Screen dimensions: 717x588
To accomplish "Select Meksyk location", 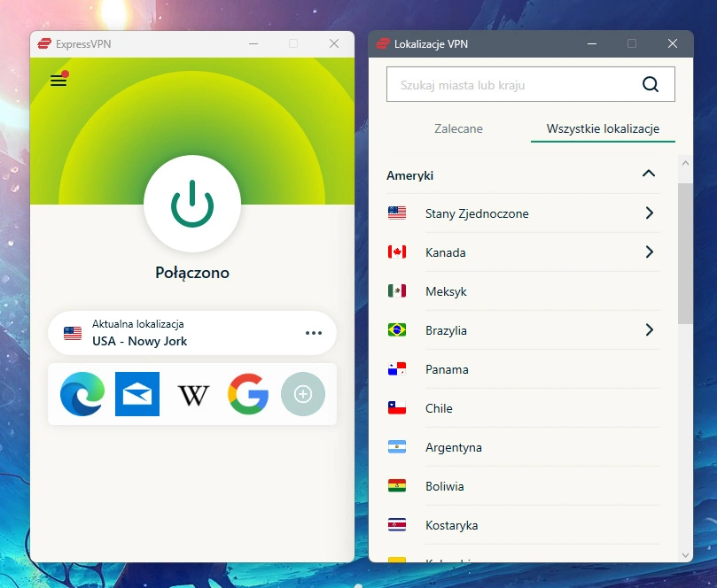I will 523,291.
